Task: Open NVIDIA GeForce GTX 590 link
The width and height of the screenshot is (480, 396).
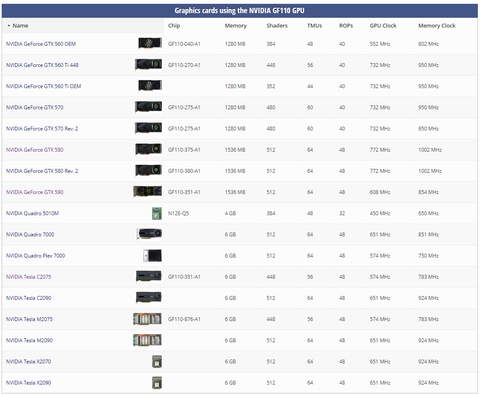Action: [x=35, y=192]
